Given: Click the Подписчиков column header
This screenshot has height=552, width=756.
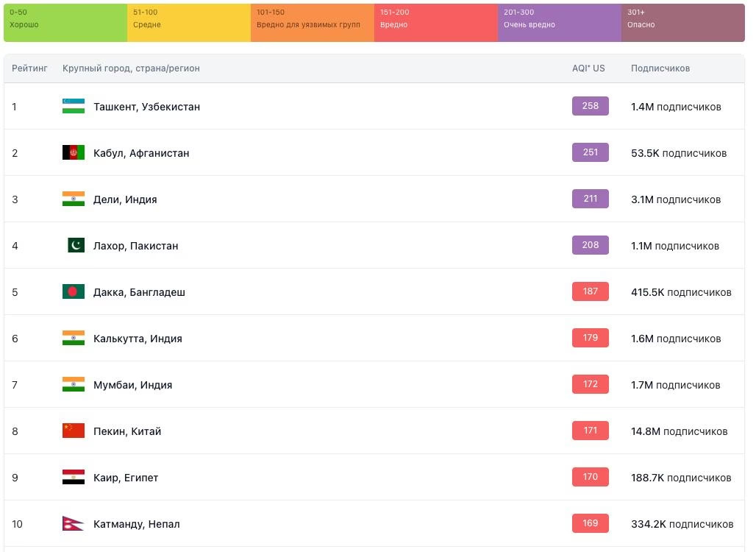Looking at the screenshot, I should click(x=660, y=68).
